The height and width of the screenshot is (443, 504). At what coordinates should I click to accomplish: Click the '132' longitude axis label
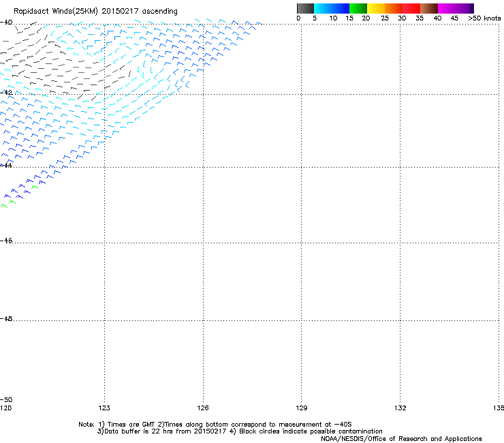point(400,408)
